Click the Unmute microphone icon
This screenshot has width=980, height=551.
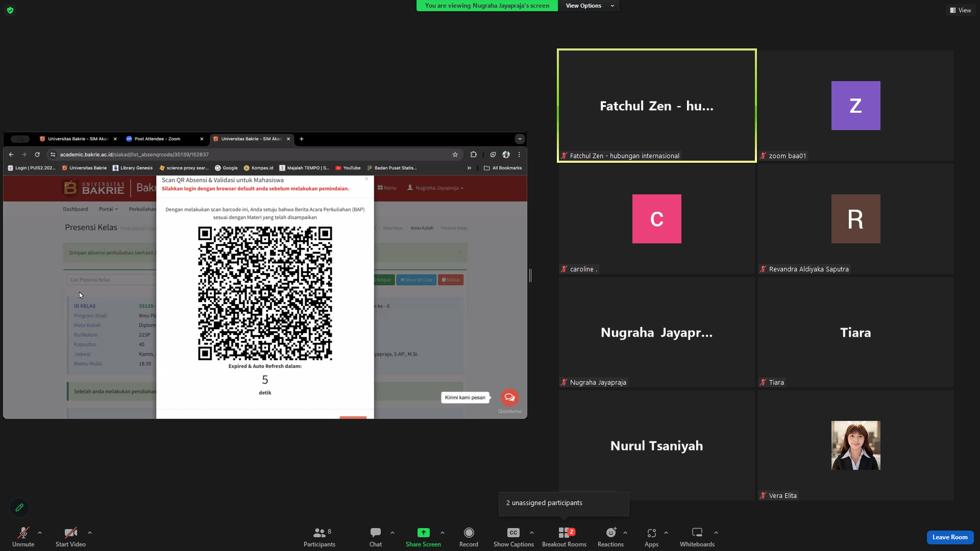coord(23,533)
